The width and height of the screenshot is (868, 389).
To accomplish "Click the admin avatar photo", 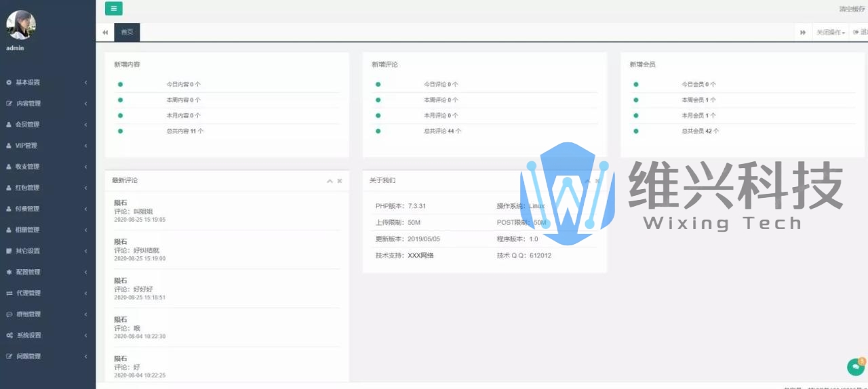I will (21, 24).
